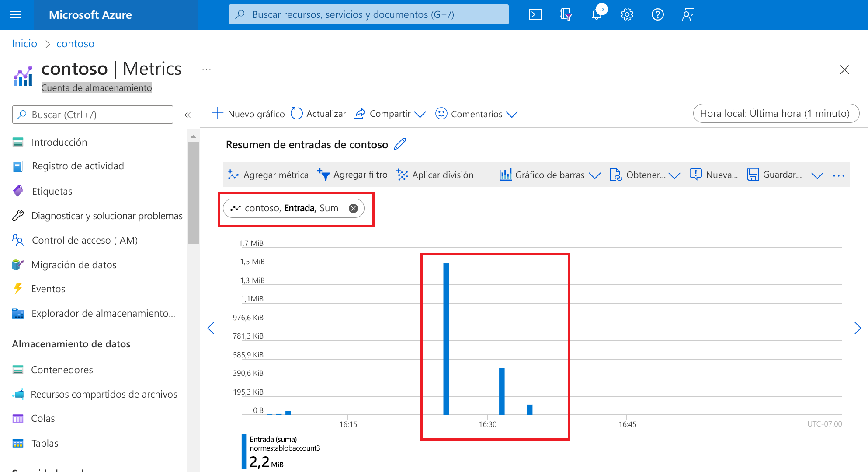Open Colas in the sidebar

(43, 418)
